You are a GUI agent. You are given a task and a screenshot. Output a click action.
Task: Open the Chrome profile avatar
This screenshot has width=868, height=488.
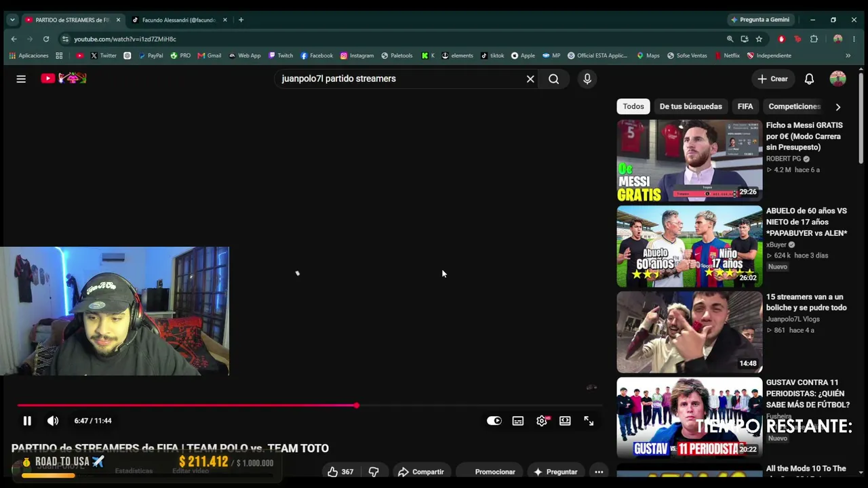pos(838,39)
